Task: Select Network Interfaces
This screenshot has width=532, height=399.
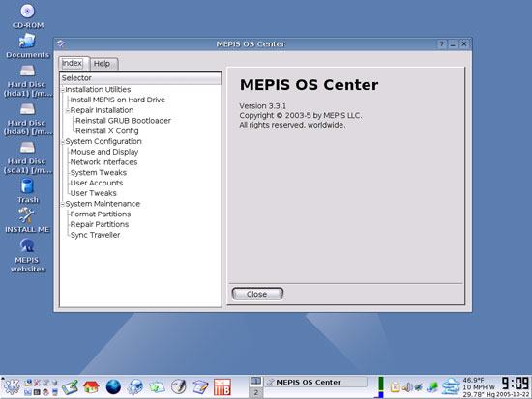Action: click(103, 162)
